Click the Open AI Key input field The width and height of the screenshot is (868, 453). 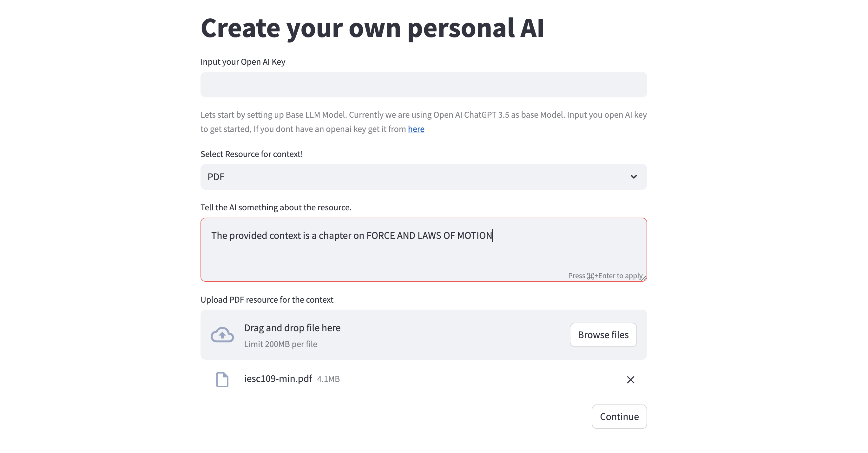coord(424,85)
